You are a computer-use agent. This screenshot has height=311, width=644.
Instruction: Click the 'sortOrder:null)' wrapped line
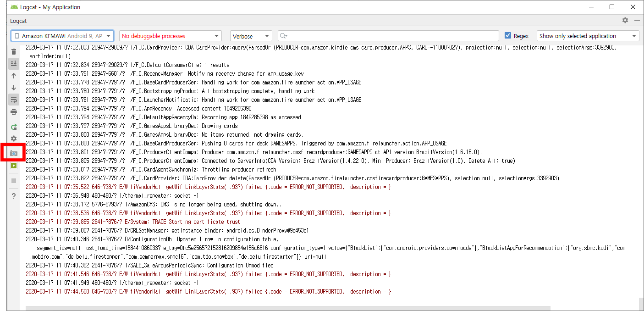click(x=50, y=56)
